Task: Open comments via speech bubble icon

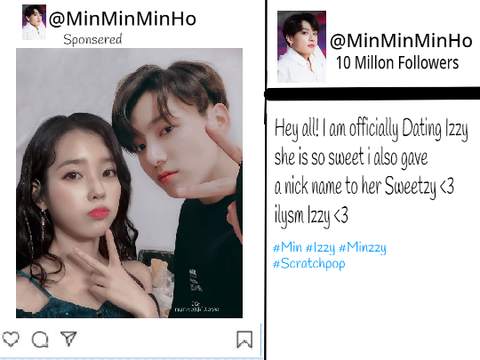Action: pyautogui.click(x=40, y=340)
